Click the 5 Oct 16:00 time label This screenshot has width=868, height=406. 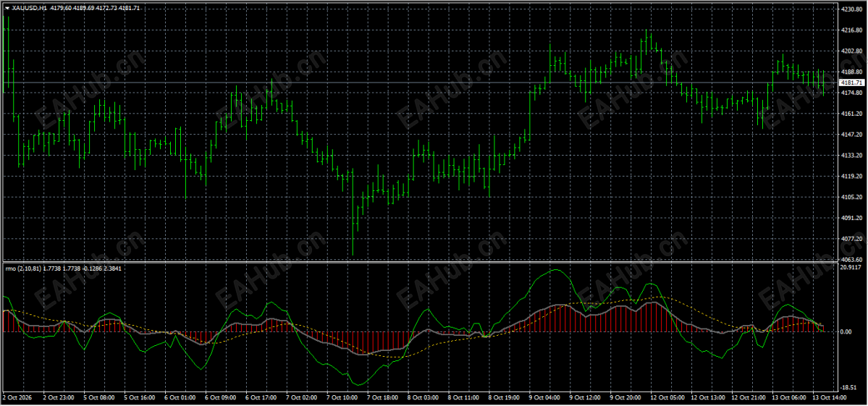(x=140, y=397)
